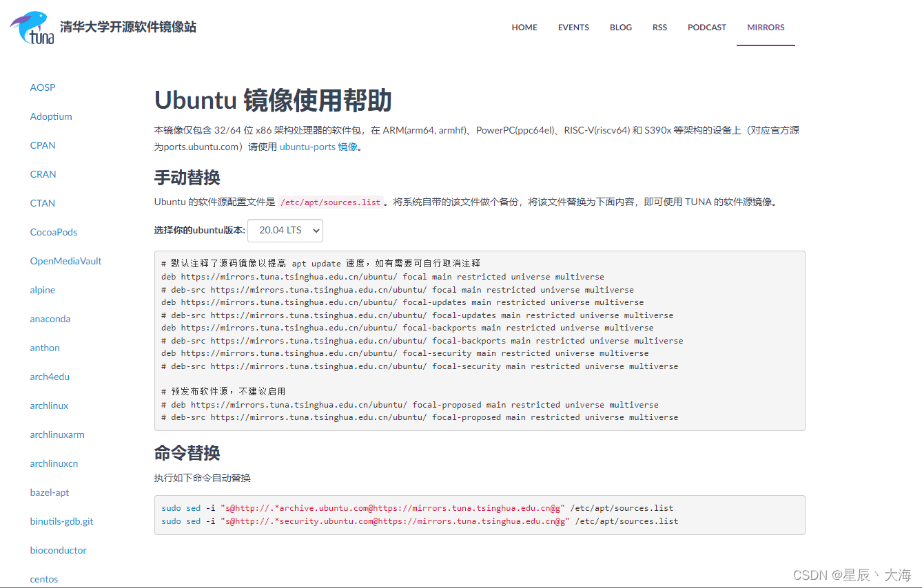The height and width of the screenshot is (588, 922).
Task: Open the Ubuntu version dropdown
Action: coord(285,230)
